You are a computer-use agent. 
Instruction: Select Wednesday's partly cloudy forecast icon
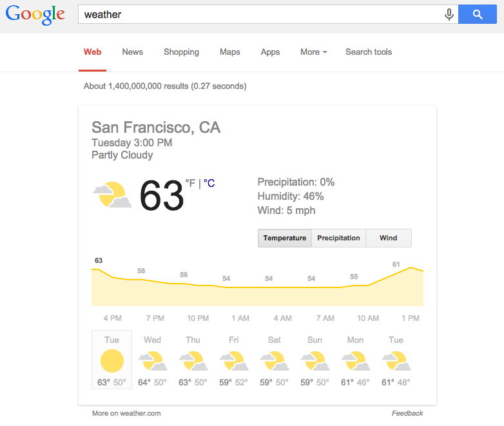tap(153, 361)
